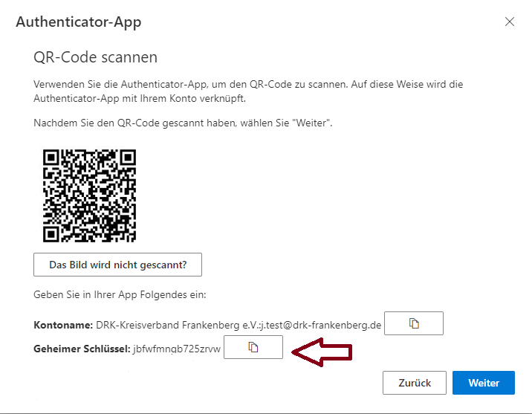
Task: Click the 'Kontoname:' label
Action: [x=63, y=325]
